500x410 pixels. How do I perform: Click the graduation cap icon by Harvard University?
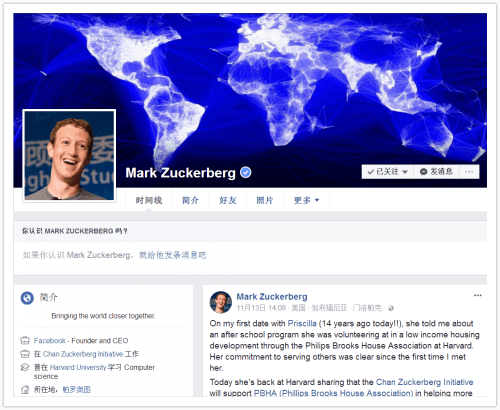(25, 367)
